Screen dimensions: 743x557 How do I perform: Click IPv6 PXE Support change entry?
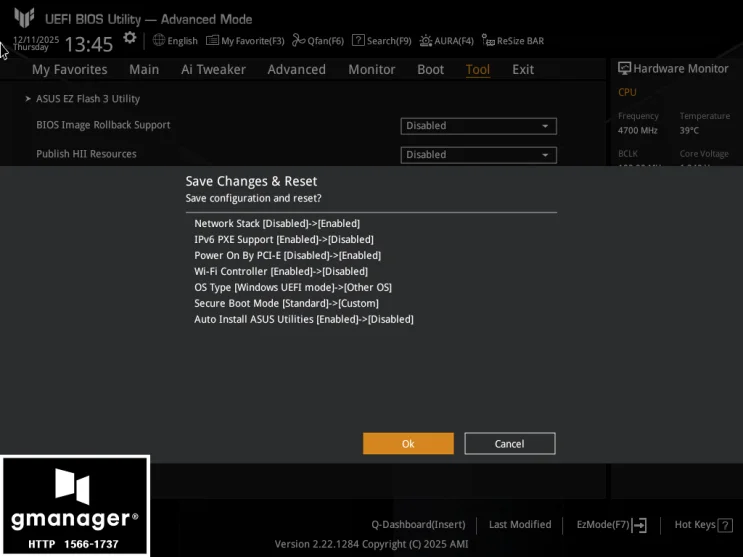(x=284, y=239)
